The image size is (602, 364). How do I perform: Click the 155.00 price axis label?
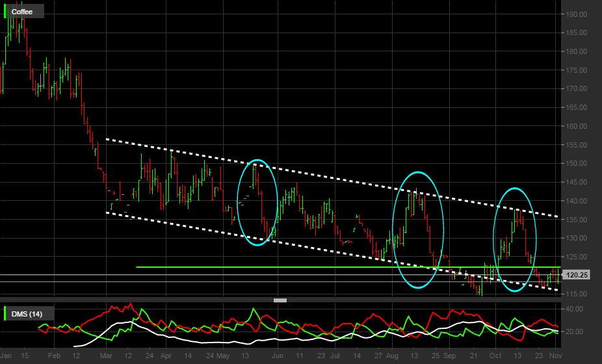(x=576, y=145)
